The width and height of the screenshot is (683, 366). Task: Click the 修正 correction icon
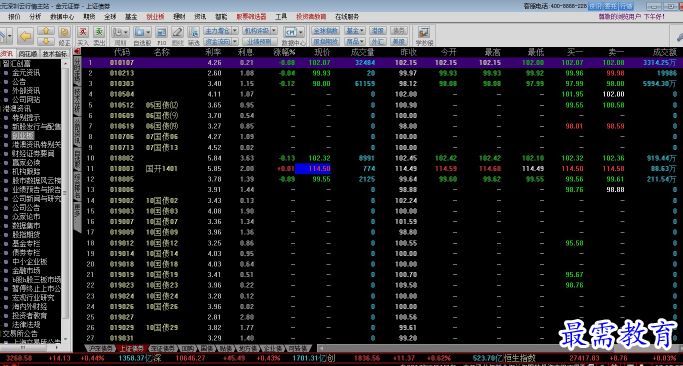click(64, 32)
